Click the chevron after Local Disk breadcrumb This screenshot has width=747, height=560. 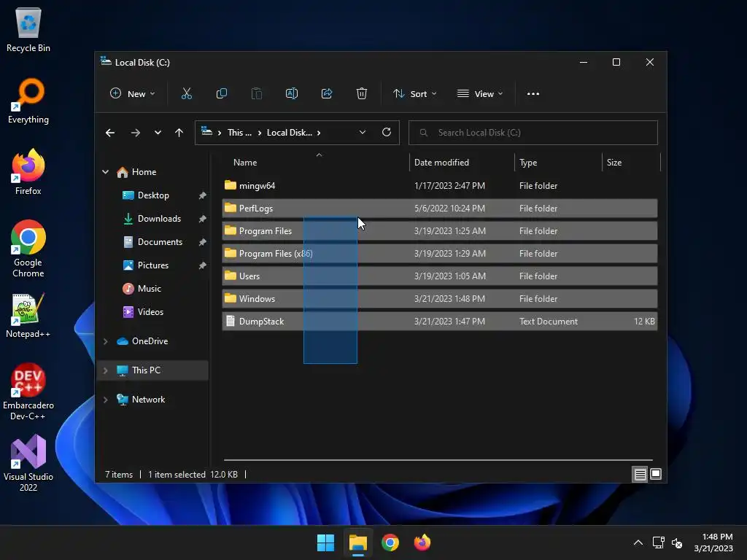(x=319, y=133)
